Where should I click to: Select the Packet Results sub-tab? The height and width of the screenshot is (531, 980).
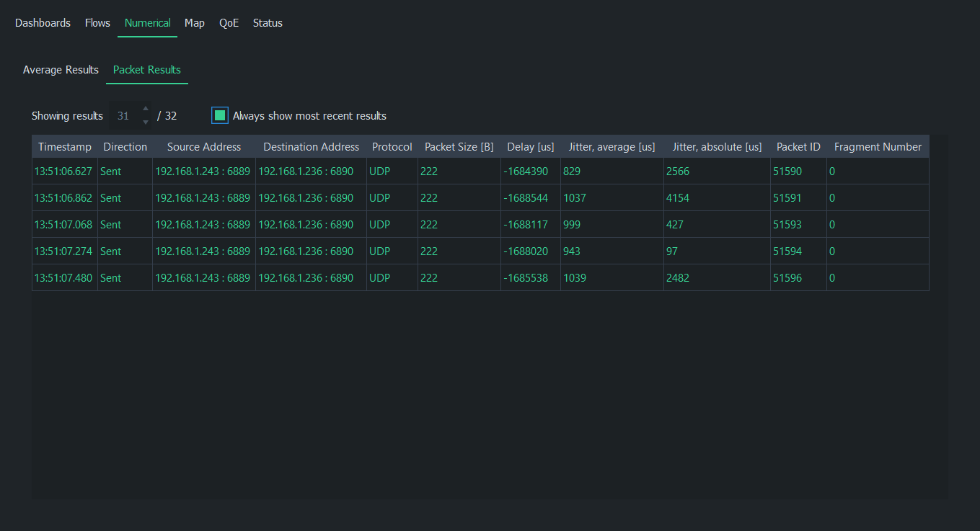pos(146,70)
